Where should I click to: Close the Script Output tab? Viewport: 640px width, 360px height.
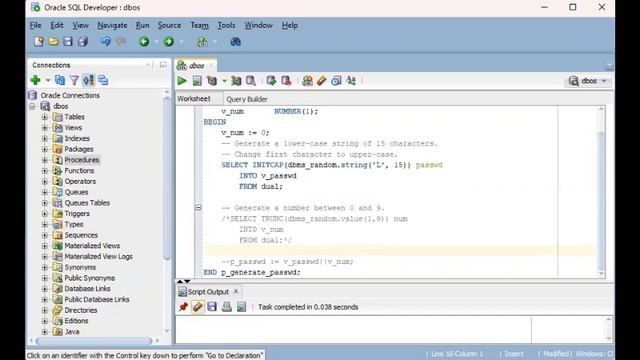click(236, 291)
